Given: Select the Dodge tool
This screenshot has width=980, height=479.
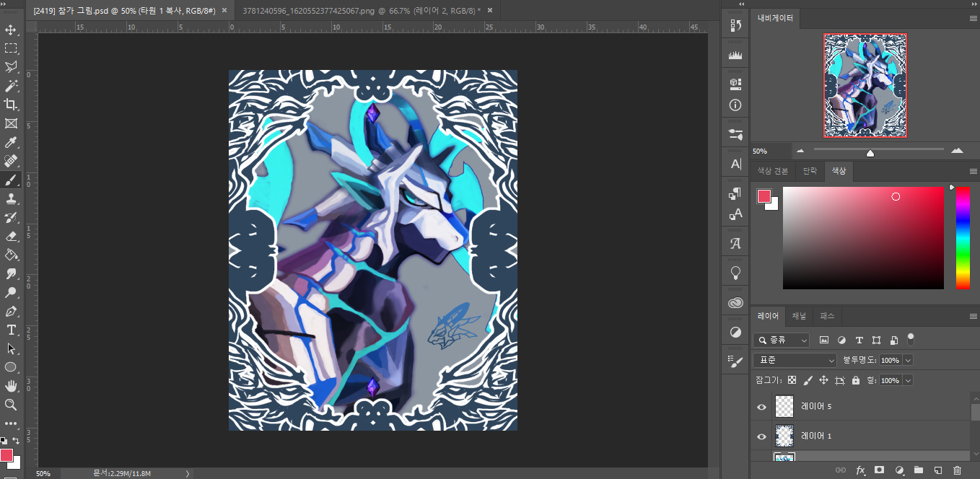Looking at the screenshot, I should (11, 292).
